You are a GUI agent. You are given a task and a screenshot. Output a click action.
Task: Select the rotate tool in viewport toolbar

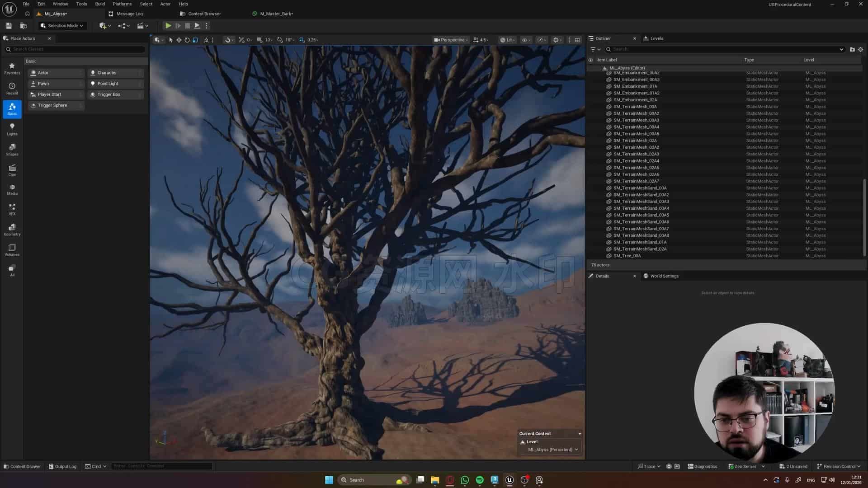[x=187, y=40]
